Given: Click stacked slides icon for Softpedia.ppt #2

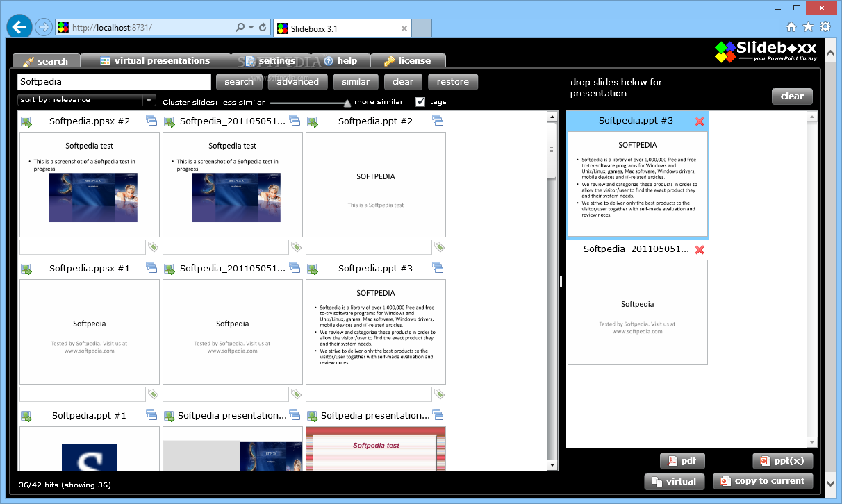Looking at the screenshot, I should coord(438,121).
